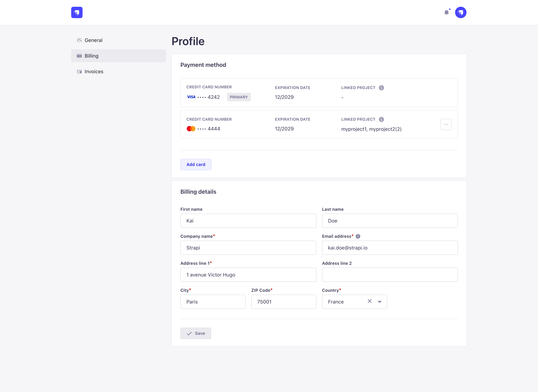Click the info icon beside Email address
The image size is (538, 392).
pyautogui.click(x=358, y=236)
